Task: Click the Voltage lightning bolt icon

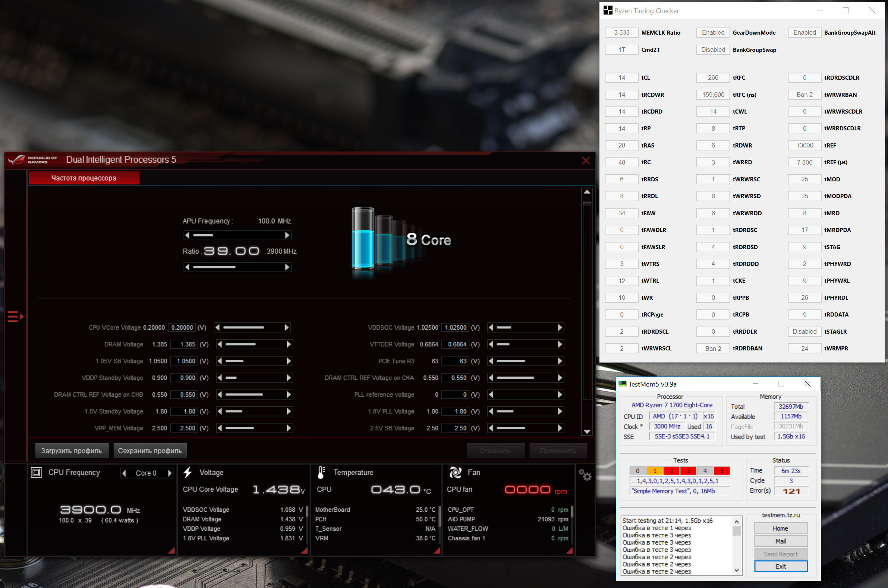Action: click(x=188, y=473)
